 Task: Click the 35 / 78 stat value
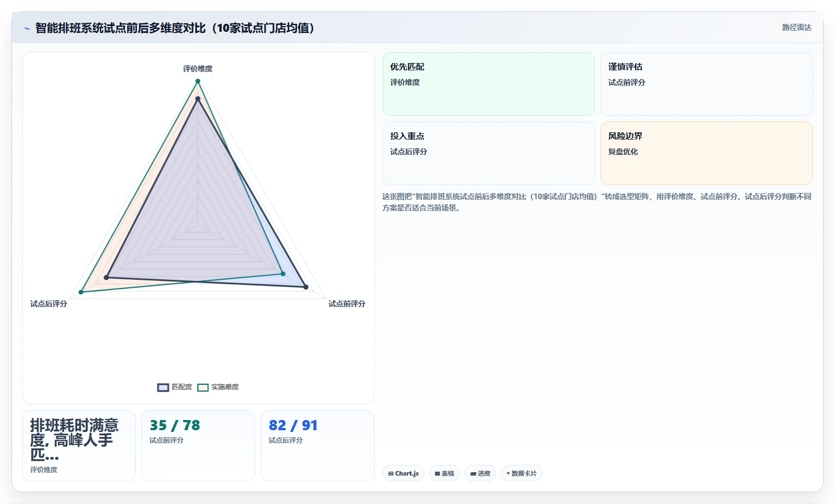pyautogui.click(x=175, y=426)
